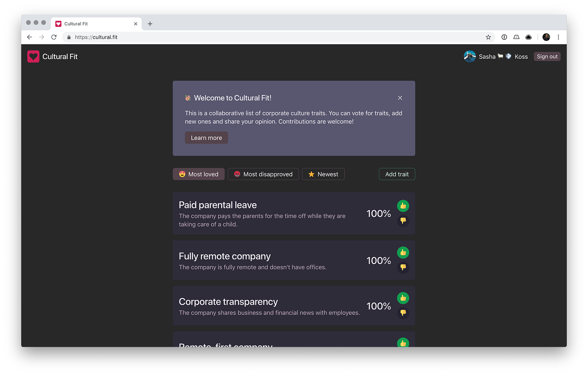Click the Learn more button
The image size is (588, 375).
point(206,137)
